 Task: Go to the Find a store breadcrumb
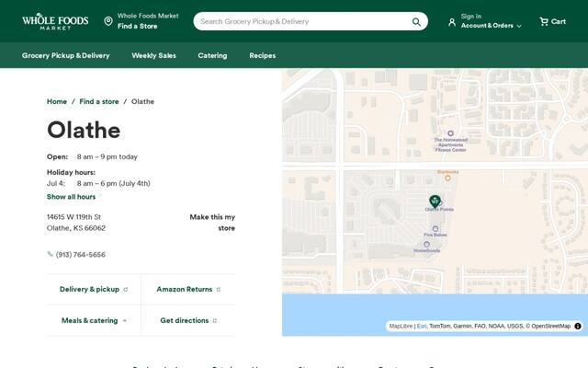(99, 101)
